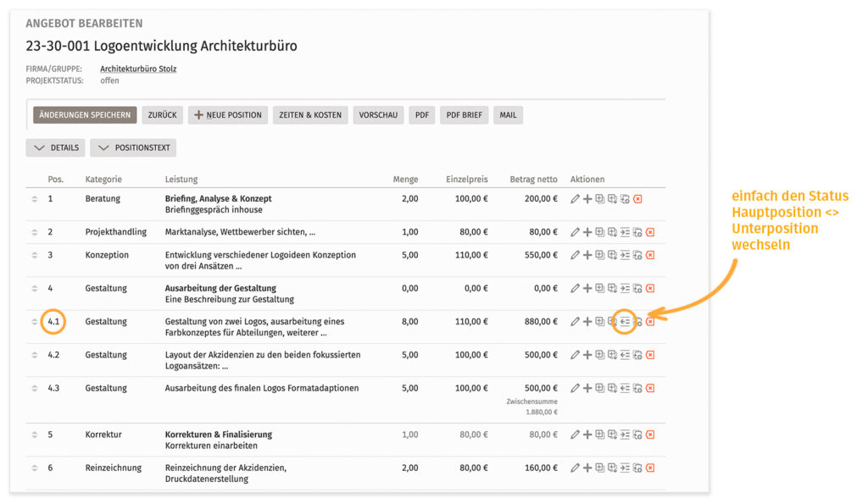
Task: Save changes with ÄNDERUNGEN SPEICHERN
Action: 85,115
